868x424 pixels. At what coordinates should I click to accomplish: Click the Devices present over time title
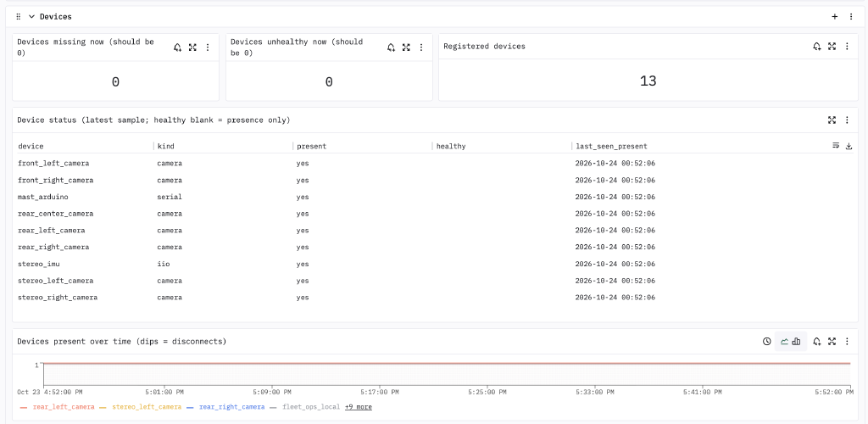122,342
